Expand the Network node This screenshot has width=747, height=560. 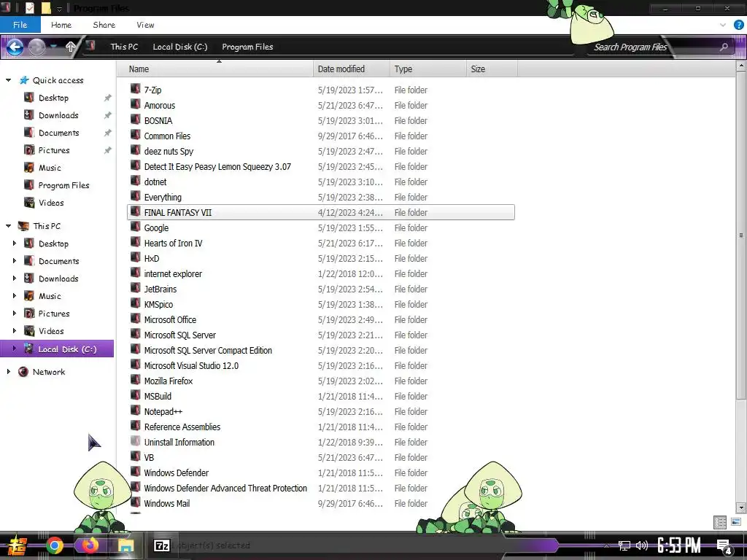8,371
